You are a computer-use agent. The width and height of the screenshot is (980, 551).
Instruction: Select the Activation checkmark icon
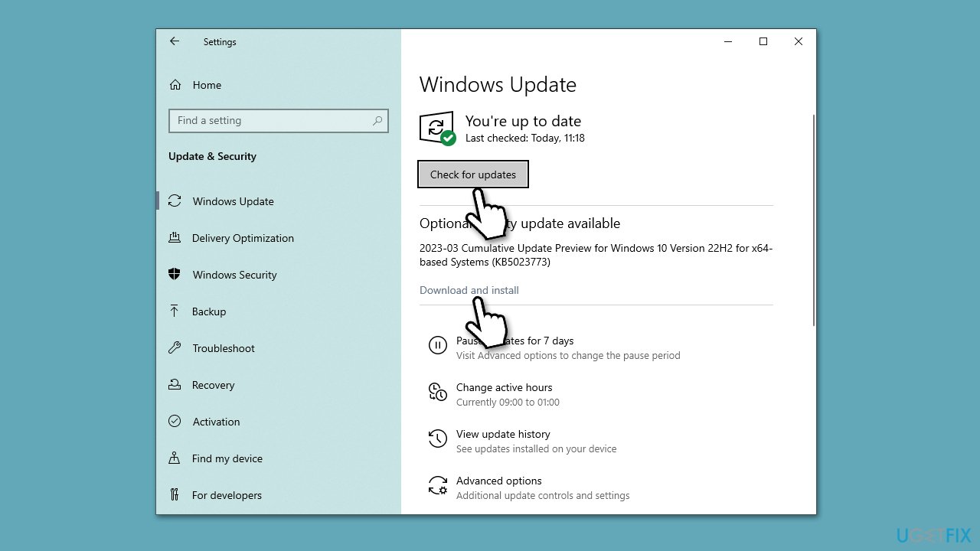[175, 422]
